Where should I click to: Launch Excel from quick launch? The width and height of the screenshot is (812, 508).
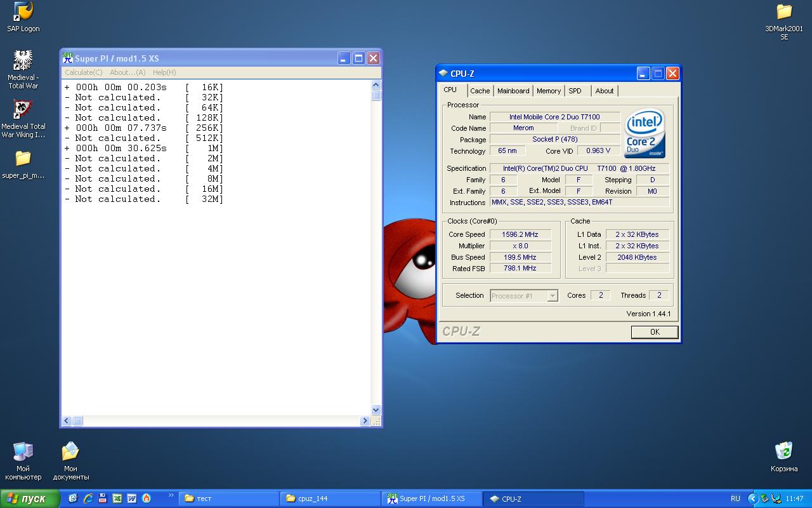click(x=117, y=498)
